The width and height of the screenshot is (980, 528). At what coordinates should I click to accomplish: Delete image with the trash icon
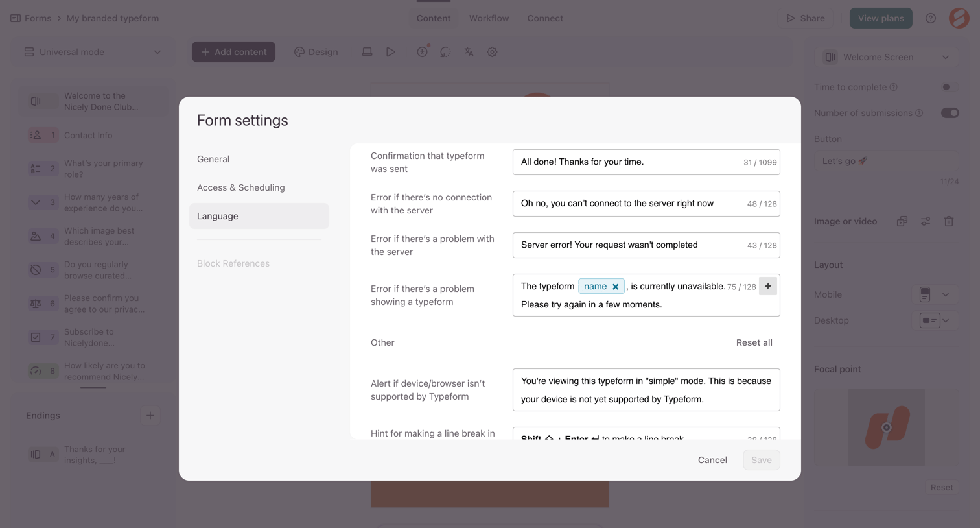[949, 221]
